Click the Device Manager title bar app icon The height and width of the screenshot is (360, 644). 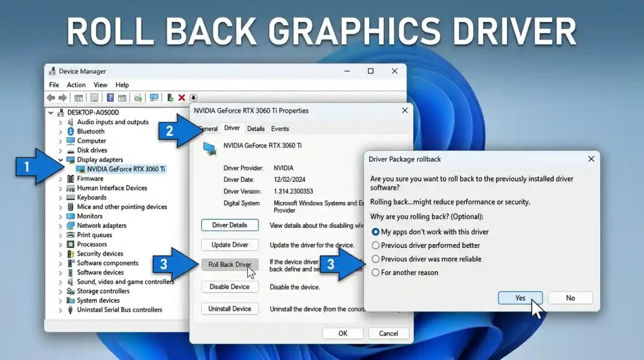click(52, 71)
